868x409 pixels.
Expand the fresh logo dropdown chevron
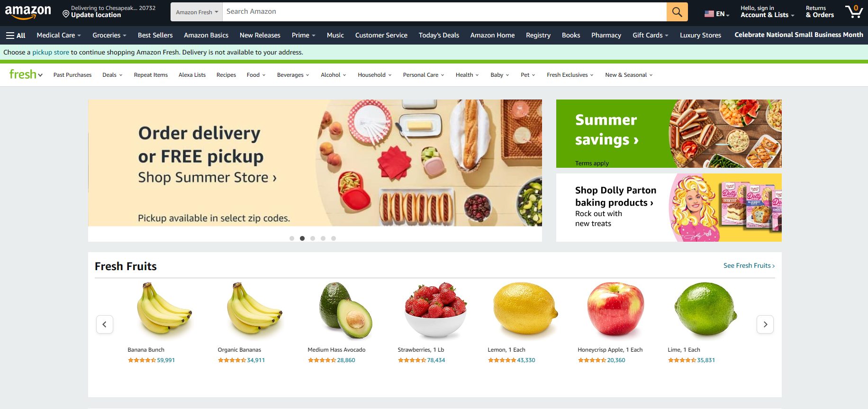pos(40,75)
